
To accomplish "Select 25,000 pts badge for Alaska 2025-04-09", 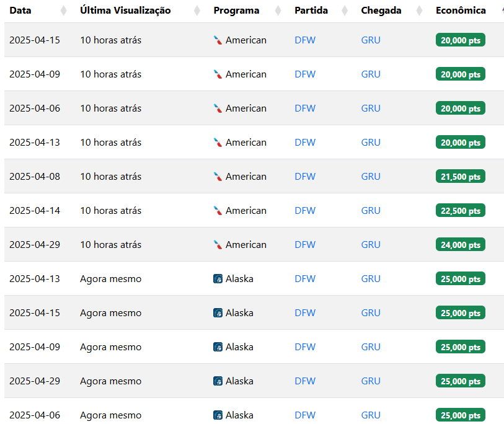I will 460,347.
